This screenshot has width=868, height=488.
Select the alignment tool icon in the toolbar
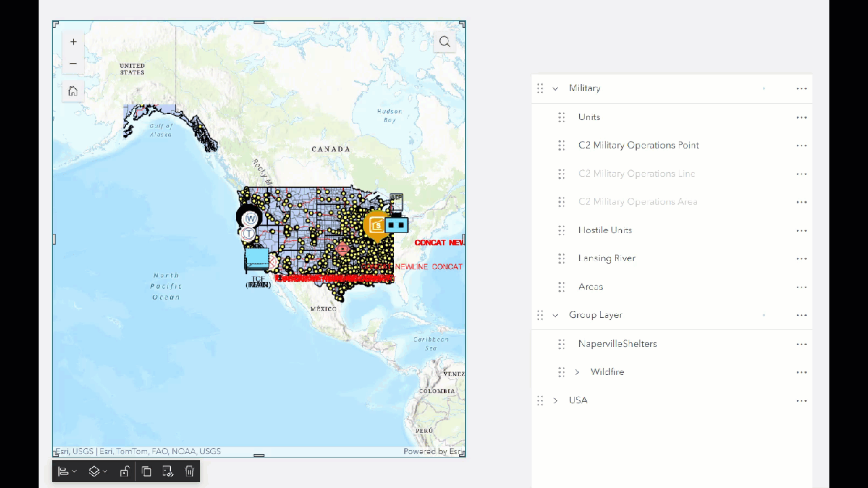62,471
